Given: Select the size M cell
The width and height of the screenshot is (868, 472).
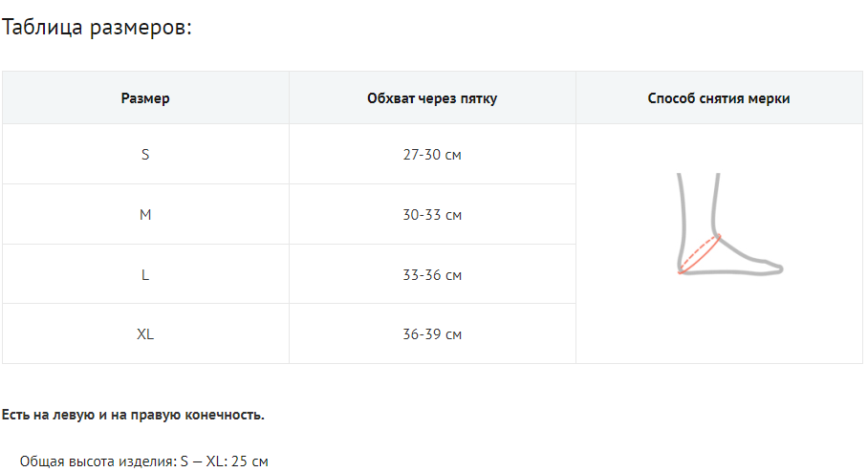Looking at the screenshot, I should click(145, 215).
